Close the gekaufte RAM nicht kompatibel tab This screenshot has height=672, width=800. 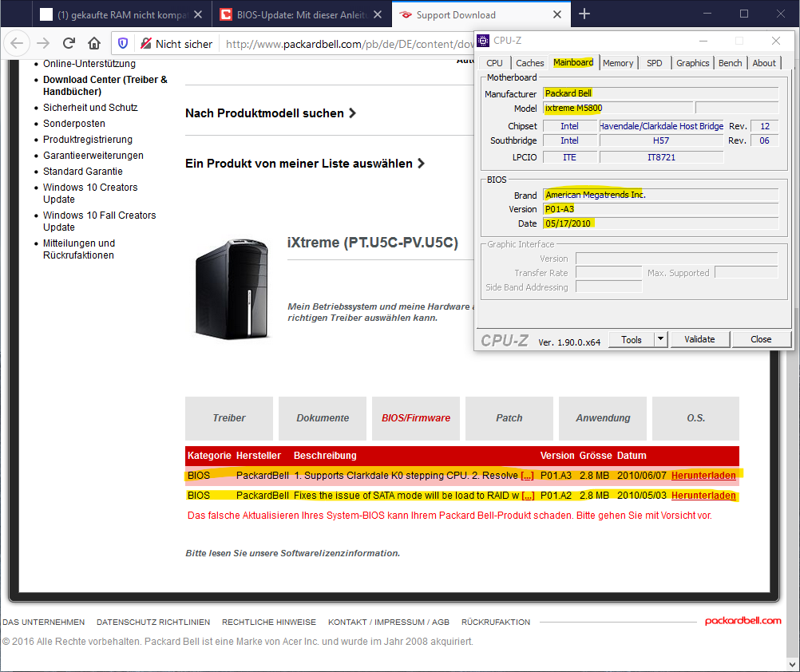[198, 15]
